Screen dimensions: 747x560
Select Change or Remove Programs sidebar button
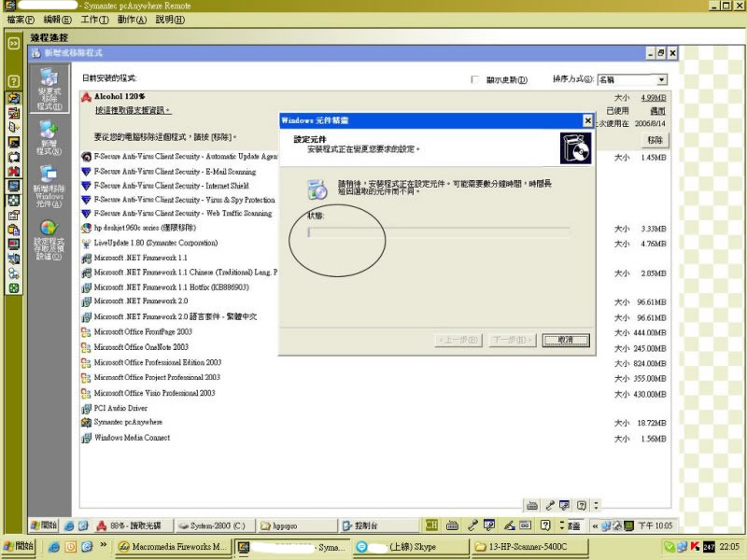point(49,89)
